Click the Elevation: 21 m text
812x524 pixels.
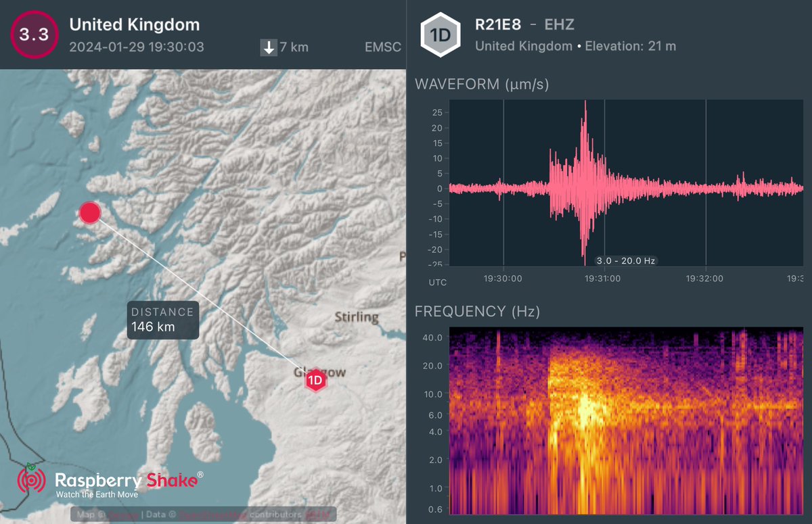[x=631, y=47]
